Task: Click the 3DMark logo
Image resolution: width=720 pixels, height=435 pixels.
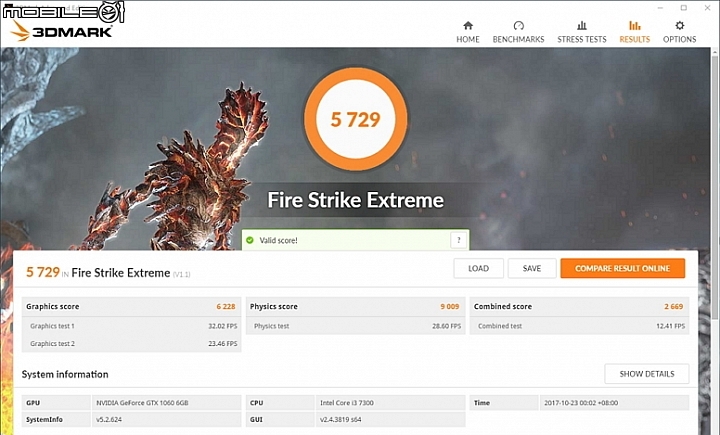Action: (x=61, y=31)
